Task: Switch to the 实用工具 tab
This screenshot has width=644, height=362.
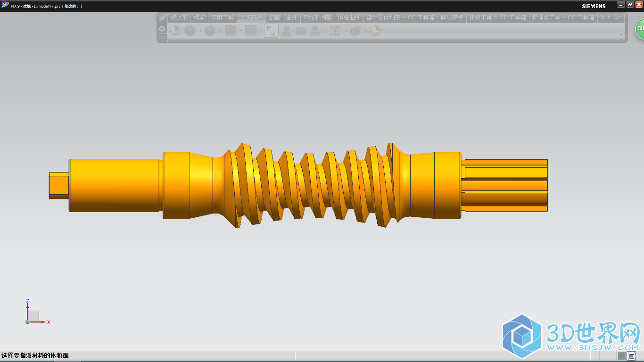Action: coord(222,17)
